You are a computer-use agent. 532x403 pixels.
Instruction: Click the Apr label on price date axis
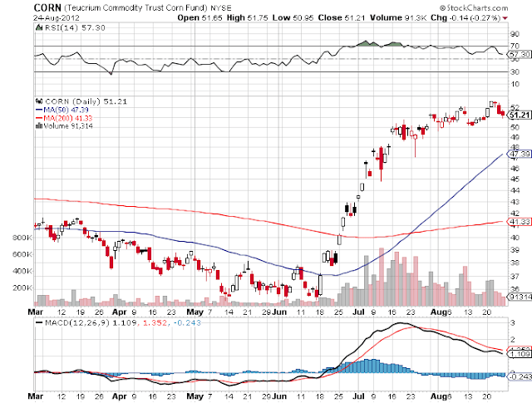pyautogui.click(x=119, y=312)
